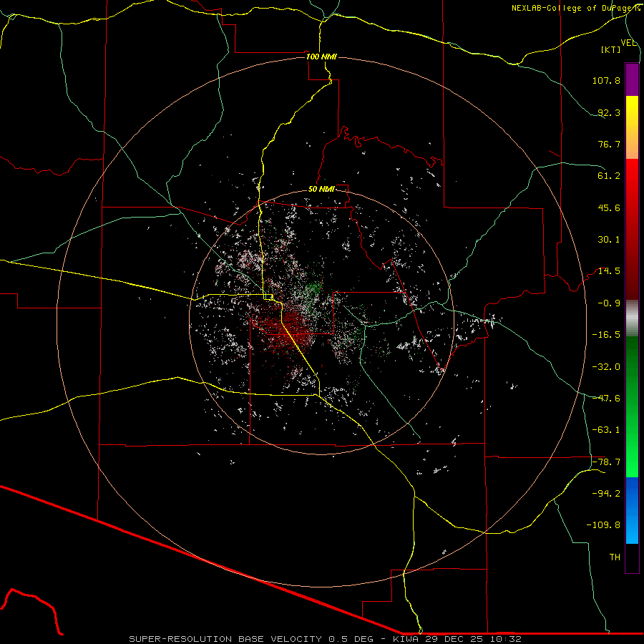Click the purple segment of the color bar

pyautogui.click(x=632, y=79)
